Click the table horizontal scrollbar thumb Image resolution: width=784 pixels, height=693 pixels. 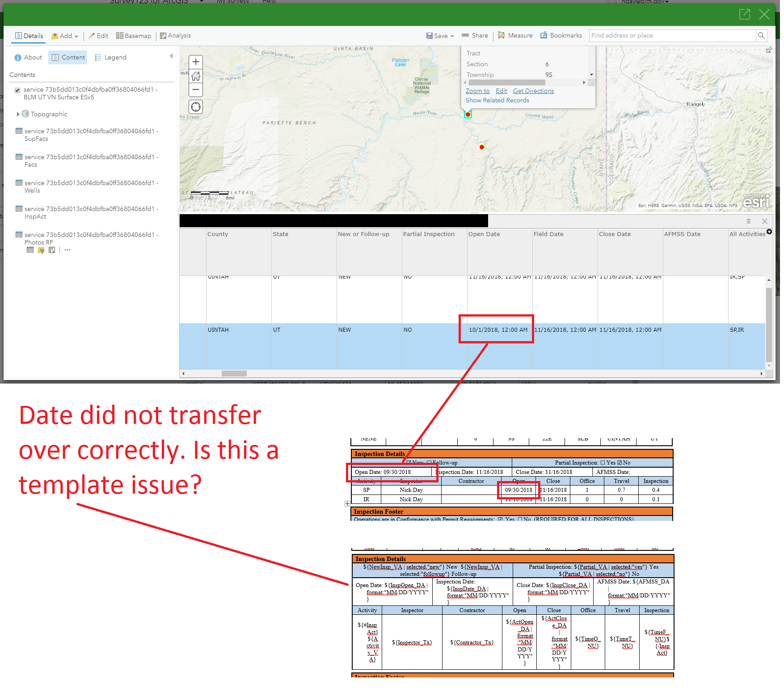[x=234, y=373]
